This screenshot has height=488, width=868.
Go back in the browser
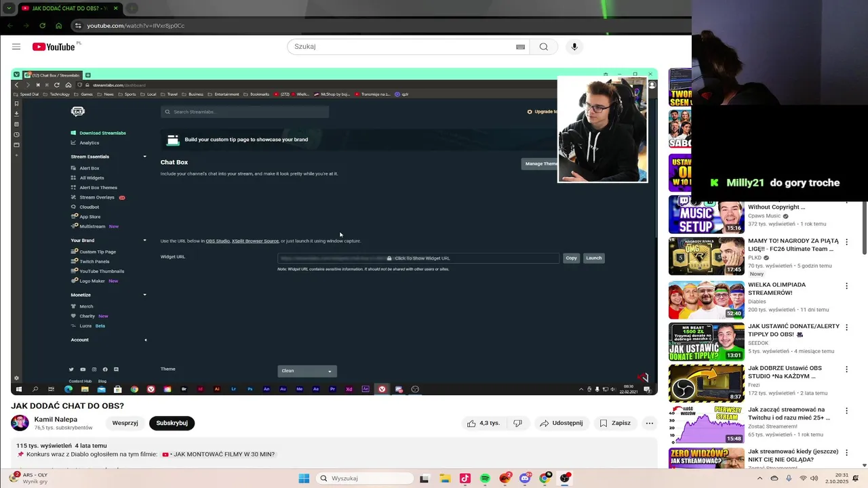click(x=9, y=26)
